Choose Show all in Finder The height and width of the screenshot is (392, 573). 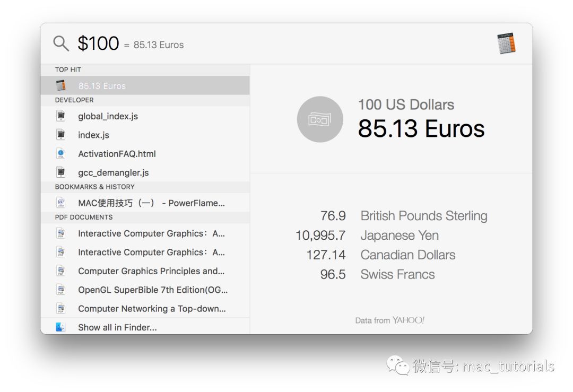pyautogui.click(x=117, y=328)
